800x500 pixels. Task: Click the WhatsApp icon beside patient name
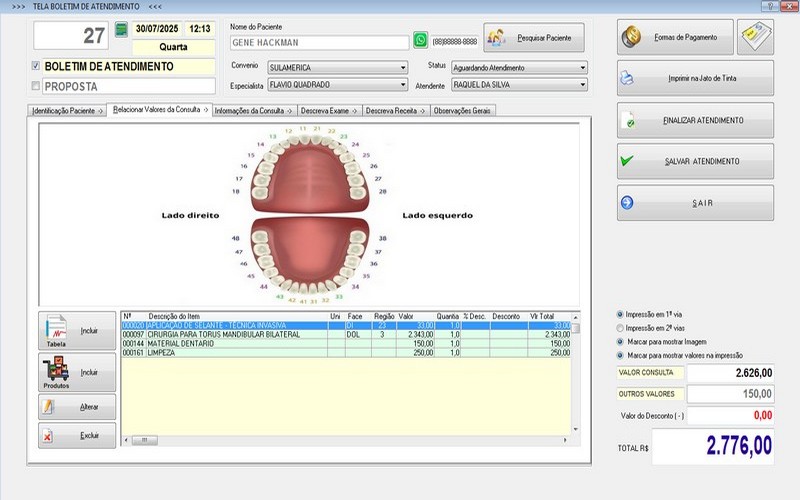click(421, 41)
